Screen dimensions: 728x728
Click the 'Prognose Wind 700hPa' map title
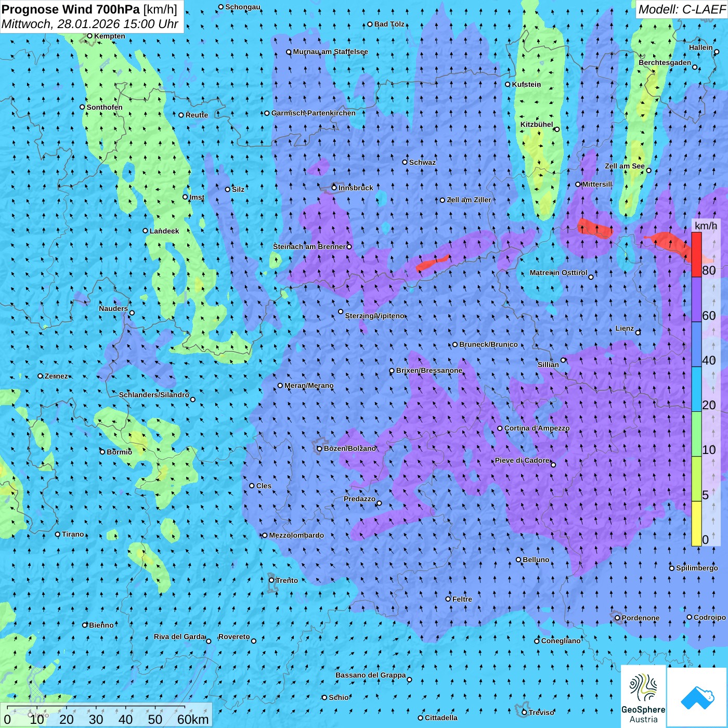(x=71, y=9)
